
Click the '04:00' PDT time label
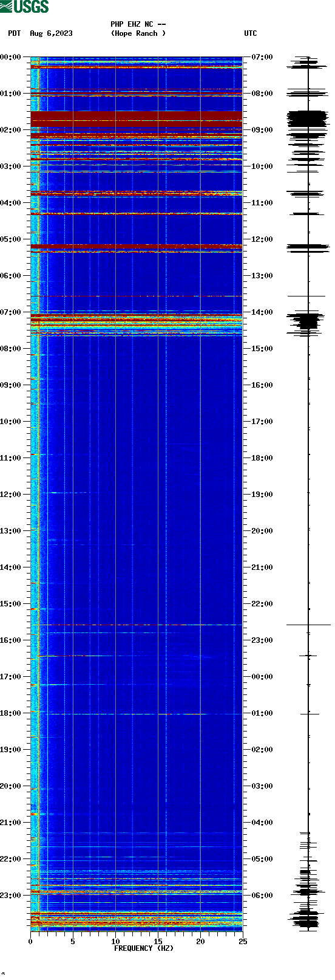click(x=10, y=203)
